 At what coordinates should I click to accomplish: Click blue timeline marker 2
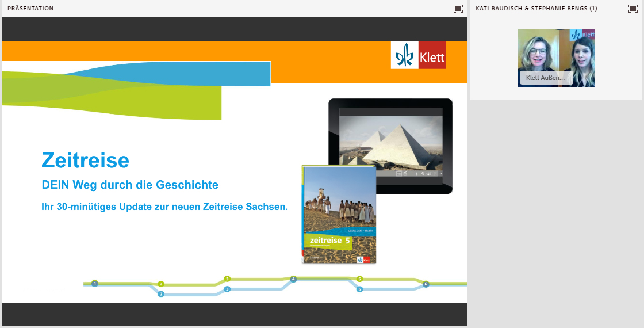[x=161, y=294]
